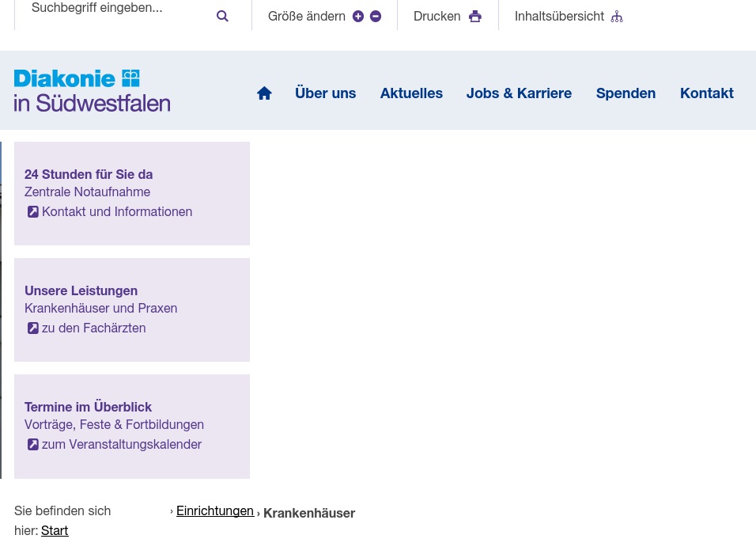Image resolution: width=756 pixels, height=554 pixels.
Task: Select the printer icon next to Drucken
Action: 474,16
